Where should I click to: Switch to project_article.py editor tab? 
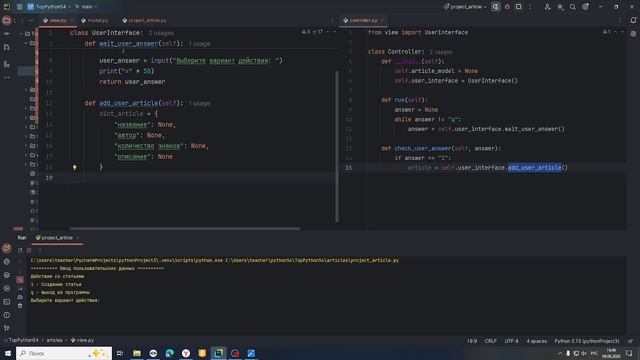pos(144,20)
